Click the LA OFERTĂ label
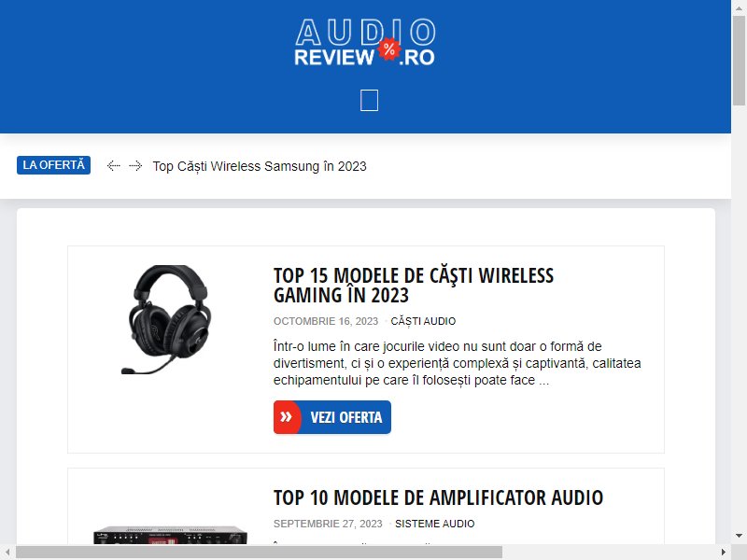 coord(53,165)
